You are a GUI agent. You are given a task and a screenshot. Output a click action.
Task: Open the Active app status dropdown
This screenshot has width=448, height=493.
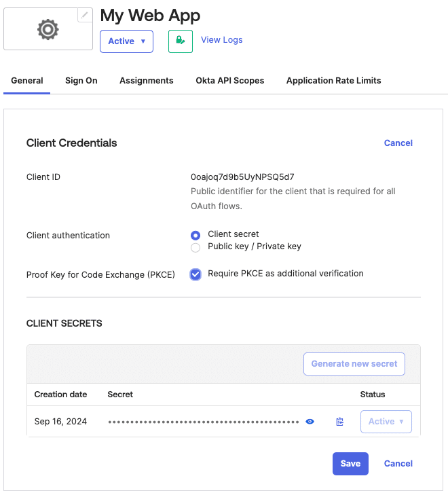tap(126, 41)
